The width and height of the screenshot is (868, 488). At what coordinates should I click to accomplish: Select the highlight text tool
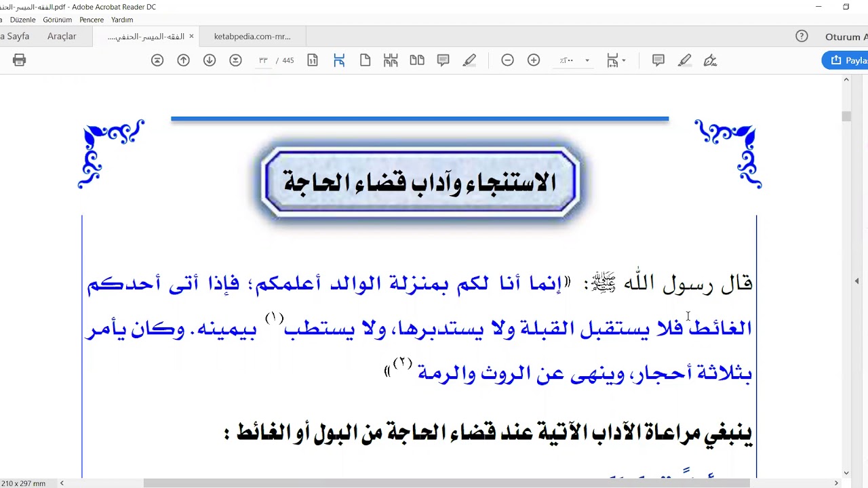(469, 60)
